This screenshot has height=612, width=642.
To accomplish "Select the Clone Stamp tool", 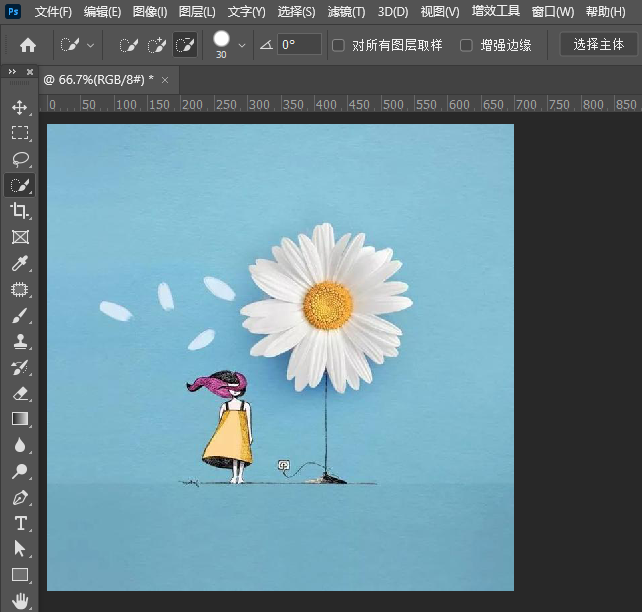I will 19,341.
